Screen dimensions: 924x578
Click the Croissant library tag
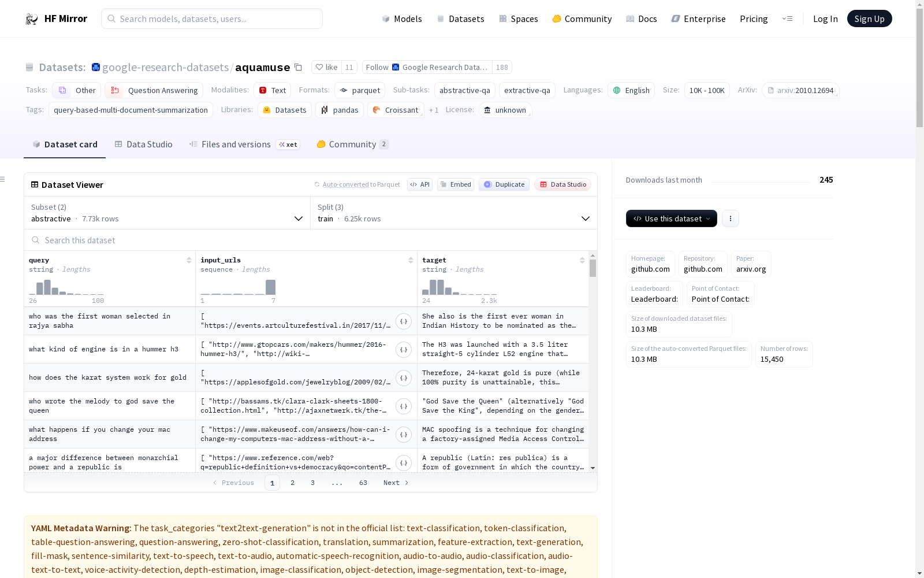click(x=396, y=110)
